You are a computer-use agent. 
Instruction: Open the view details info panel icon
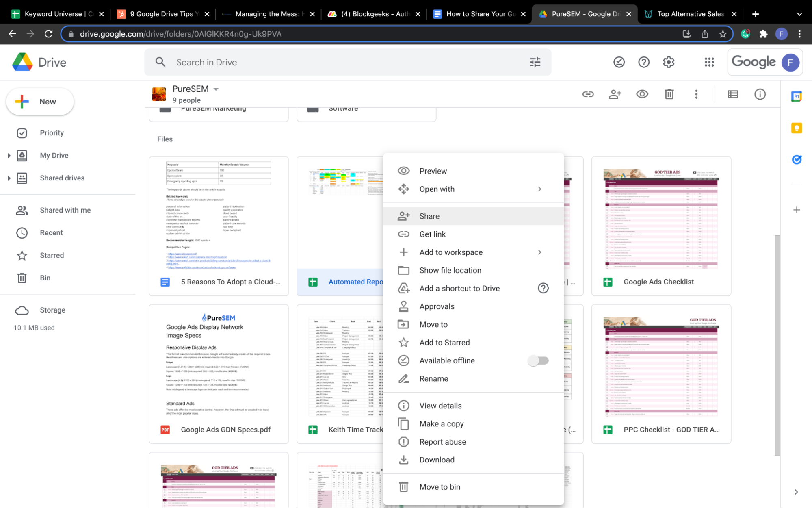pyautogui.click(x=760, y=94)
